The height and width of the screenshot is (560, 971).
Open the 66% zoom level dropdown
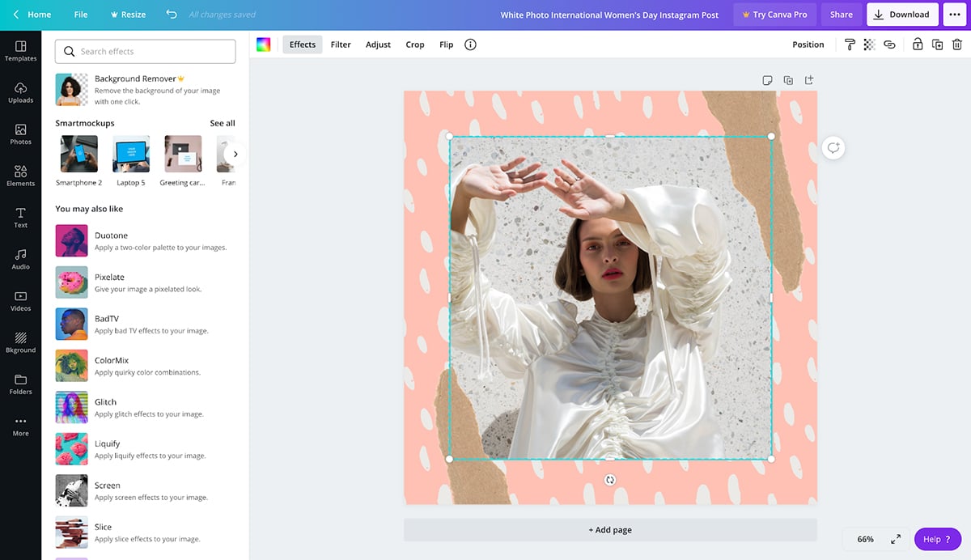coord(865,539)
